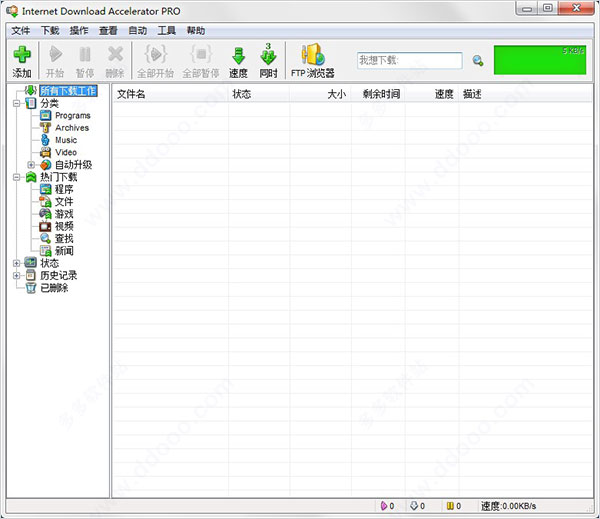Sort by the 大小 column header
This screenshot has height=519, width=600.
pos(321,94)
